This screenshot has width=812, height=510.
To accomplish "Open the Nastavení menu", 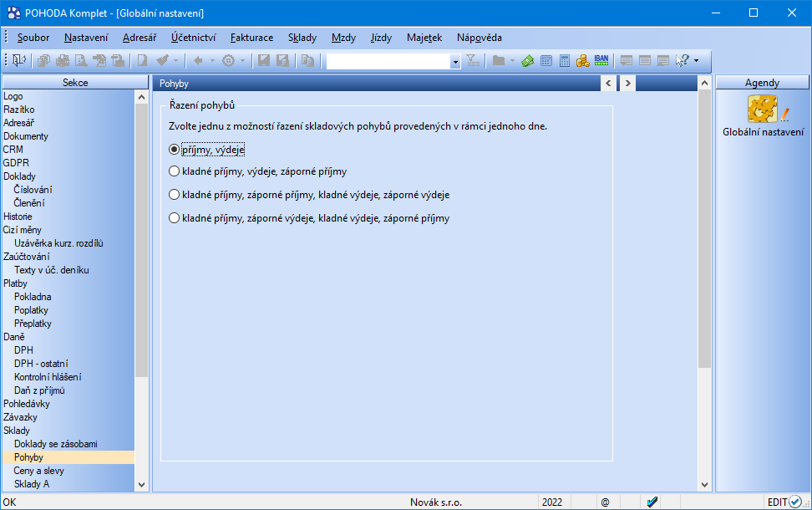I will coord(86,38).
